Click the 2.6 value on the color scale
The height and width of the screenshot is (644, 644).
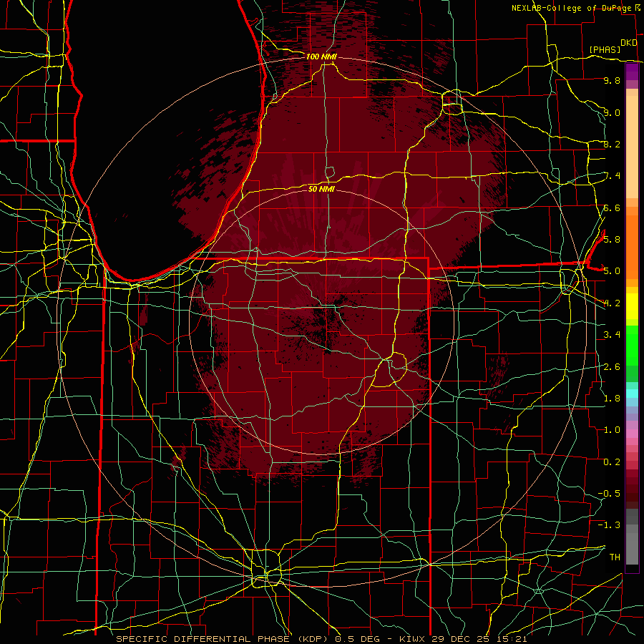tap(612, 366)
